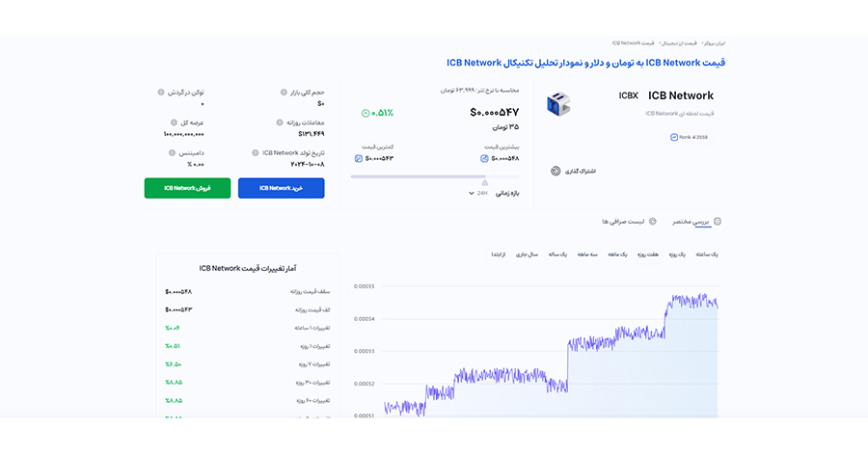Click the تغییرات 30 روزه row label

click(312, 383)
